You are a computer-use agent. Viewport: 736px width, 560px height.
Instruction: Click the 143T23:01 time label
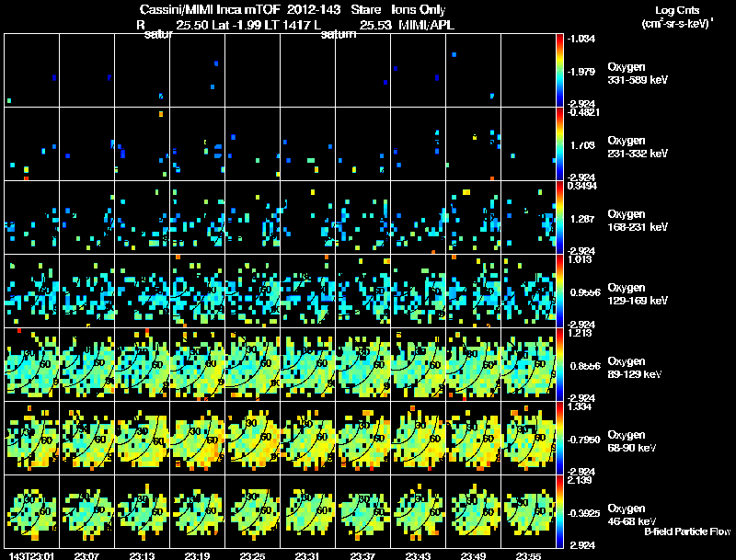pyautogui.click(x=31, y=556)
